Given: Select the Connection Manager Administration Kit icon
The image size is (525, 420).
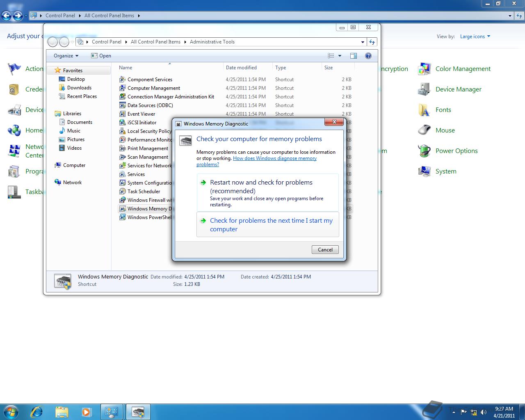Looking at the screenshot, I should pos(122,96).
